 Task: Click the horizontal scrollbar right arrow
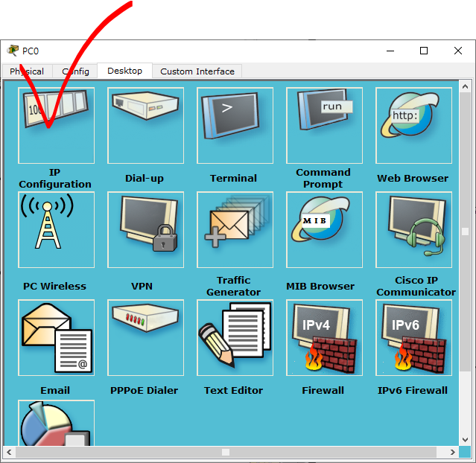pos(453,452)
